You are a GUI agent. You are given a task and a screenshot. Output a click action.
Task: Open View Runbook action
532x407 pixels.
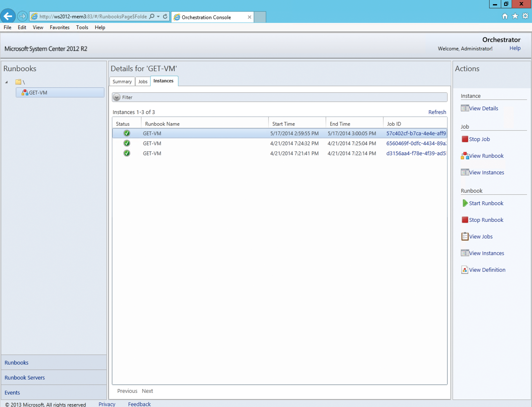coord(485,156)
